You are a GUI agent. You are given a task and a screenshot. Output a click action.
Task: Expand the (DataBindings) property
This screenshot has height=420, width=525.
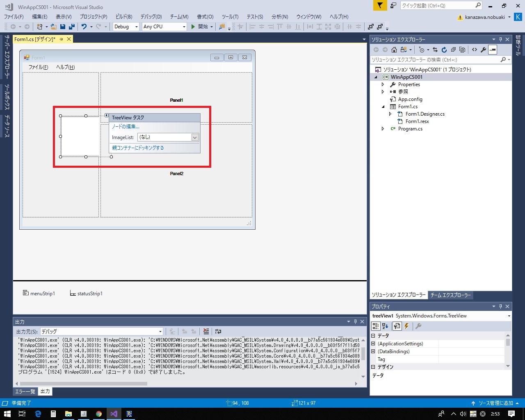[373, 352]
